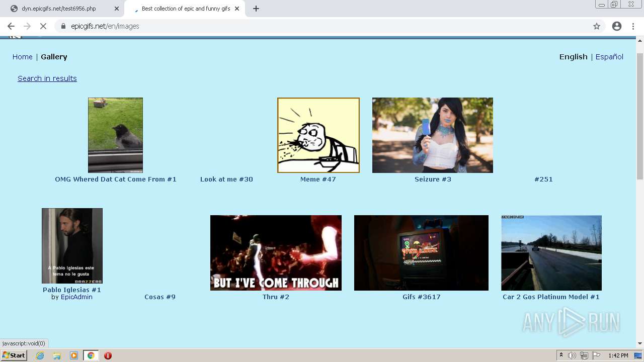Click the 'Seizure #3' caption
This screenshot has height=362, width=644.
coord(433,179)
